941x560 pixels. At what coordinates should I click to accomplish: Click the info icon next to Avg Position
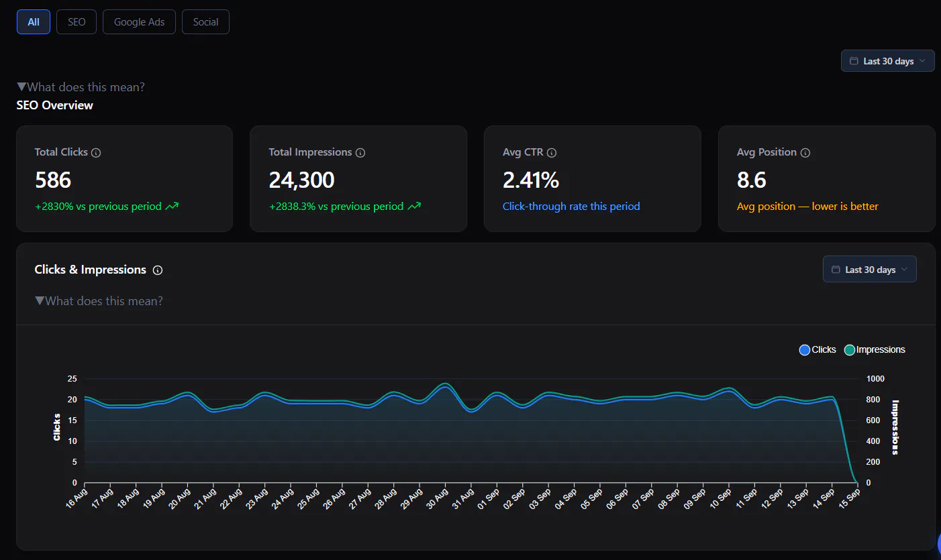coord(805,153)
